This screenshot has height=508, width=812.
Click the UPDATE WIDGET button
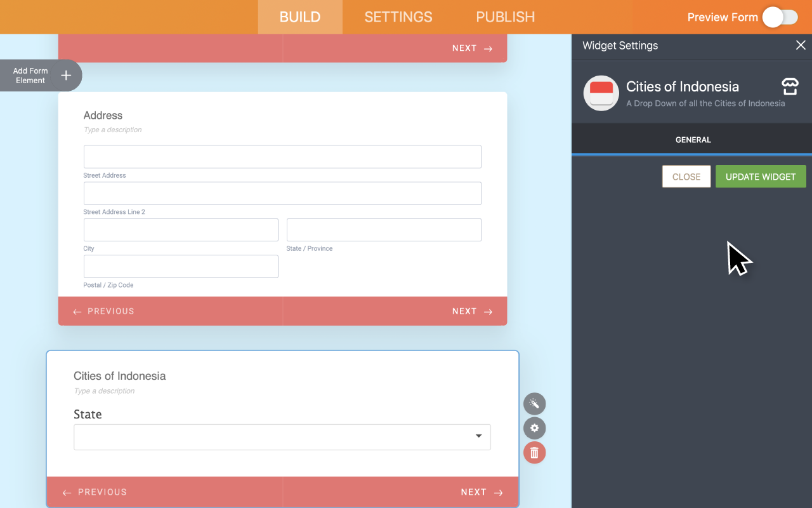click(760, 177)
